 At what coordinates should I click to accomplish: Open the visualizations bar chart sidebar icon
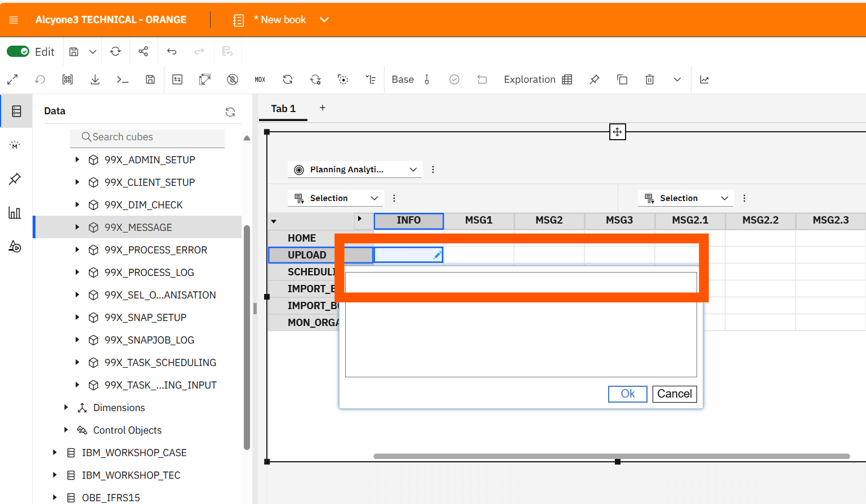tap(15, 213)
